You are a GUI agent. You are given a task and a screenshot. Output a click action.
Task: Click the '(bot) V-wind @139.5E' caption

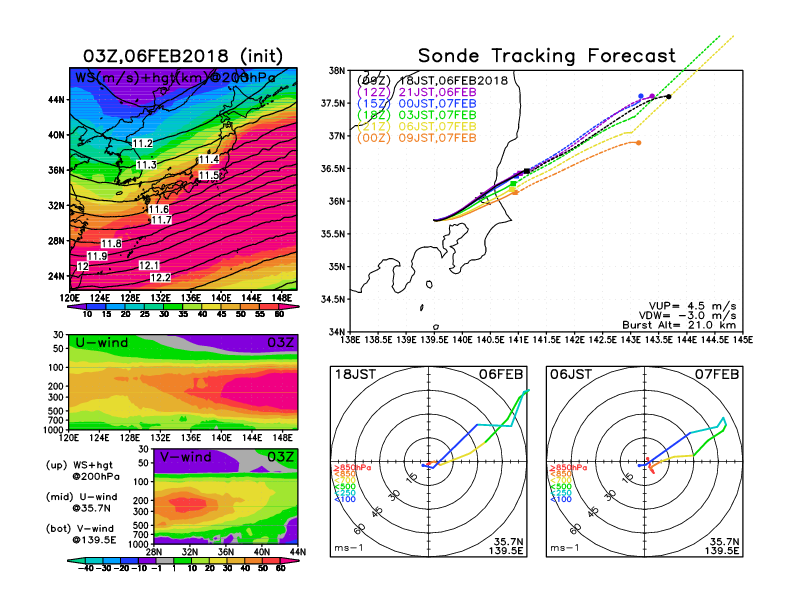tap(81, 534)
